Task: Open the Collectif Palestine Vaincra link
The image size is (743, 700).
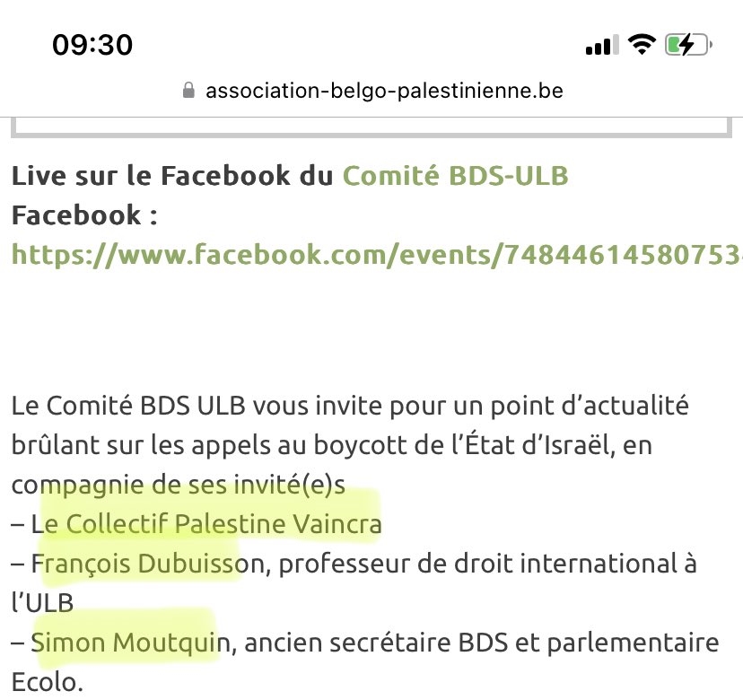Action: [x=224, y=524]
